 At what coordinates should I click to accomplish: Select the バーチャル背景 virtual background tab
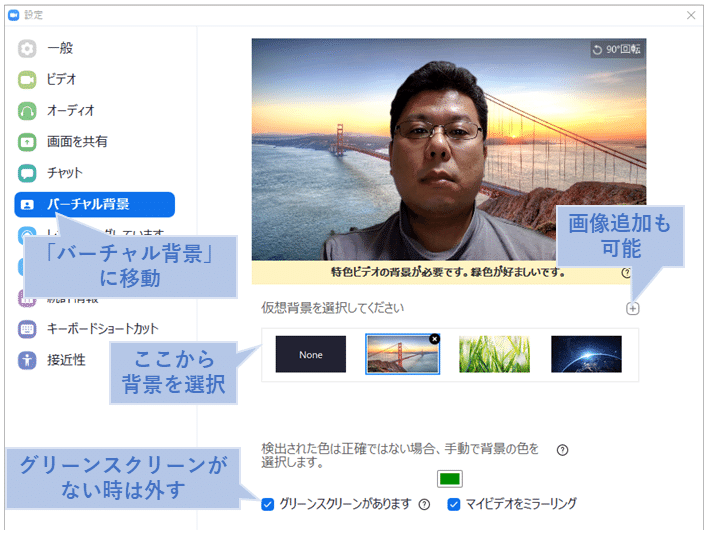point(95,204)
